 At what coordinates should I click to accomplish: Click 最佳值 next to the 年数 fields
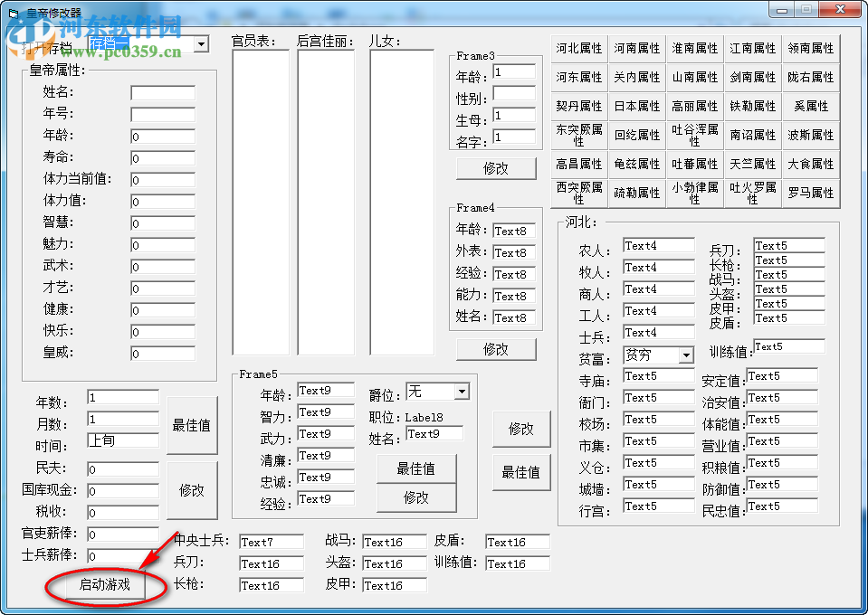(192, 425)
